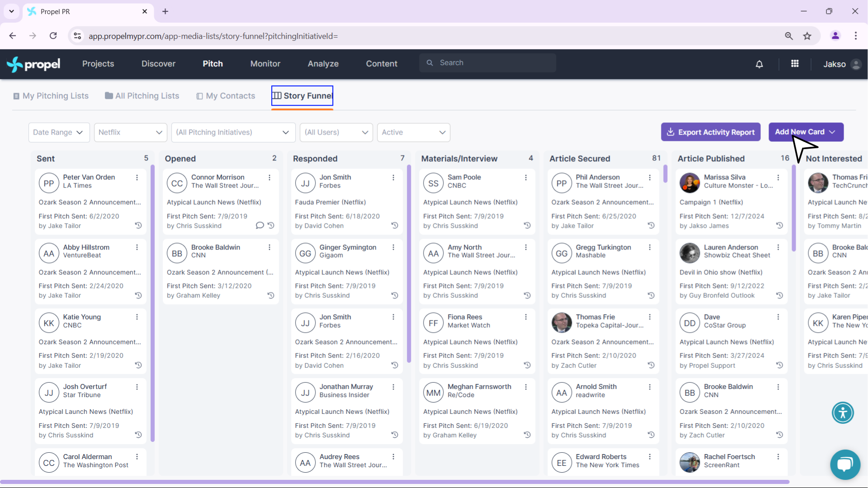Image resolution: width=868 pixels, height=488 pixels.
Task: Open Phil Anderson card's three-dot menu
Action: [650, 178]
